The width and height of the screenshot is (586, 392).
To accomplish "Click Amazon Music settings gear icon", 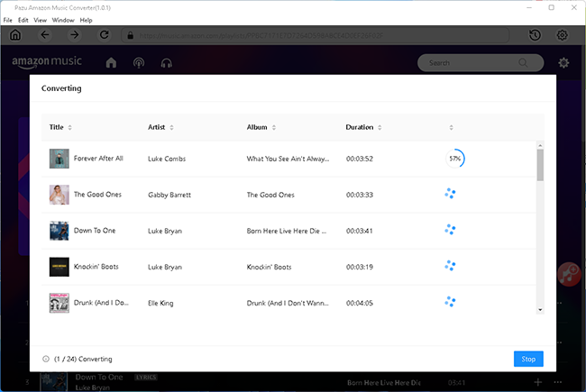I will click(x=563, y=63).
